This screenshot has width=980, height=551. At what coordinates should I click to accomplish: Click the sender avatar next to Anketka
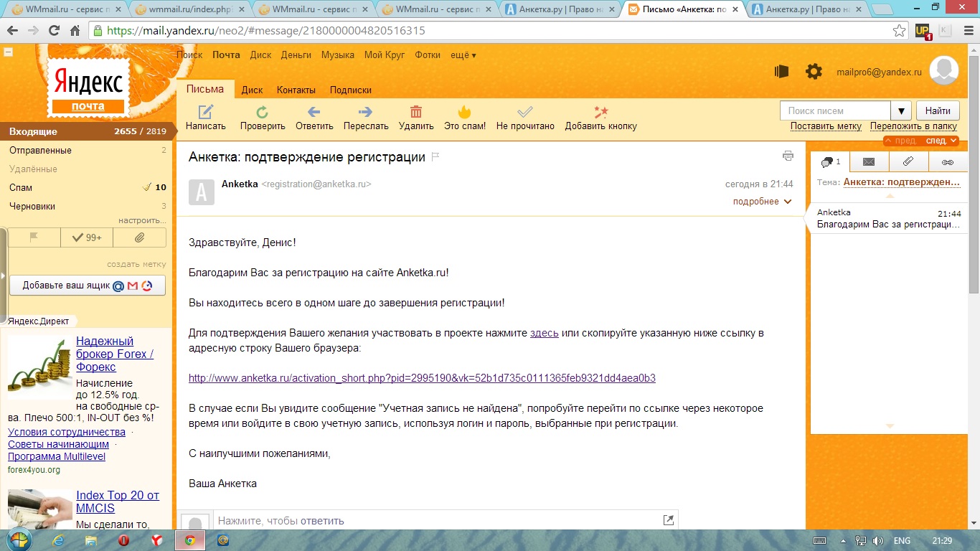202,192
